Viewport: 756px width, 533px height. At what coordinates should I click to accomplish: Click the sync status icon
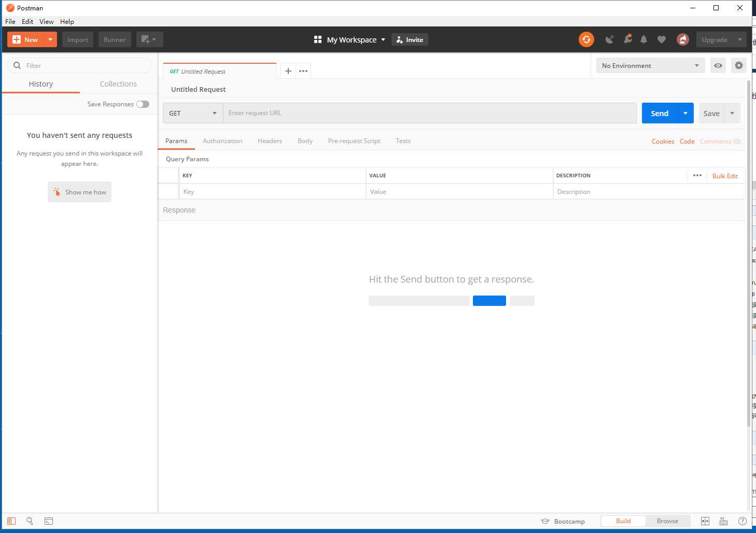(x=586, y=39)
